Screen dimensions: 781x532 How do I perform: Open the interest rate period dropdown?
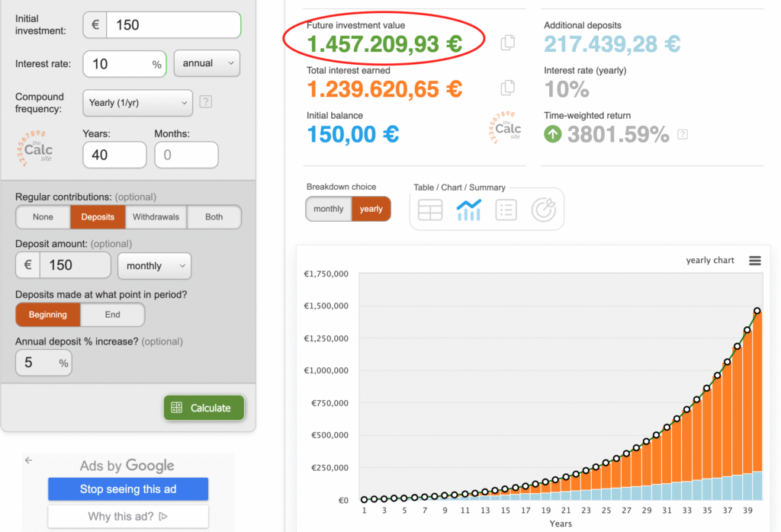(x=207, y=63)
